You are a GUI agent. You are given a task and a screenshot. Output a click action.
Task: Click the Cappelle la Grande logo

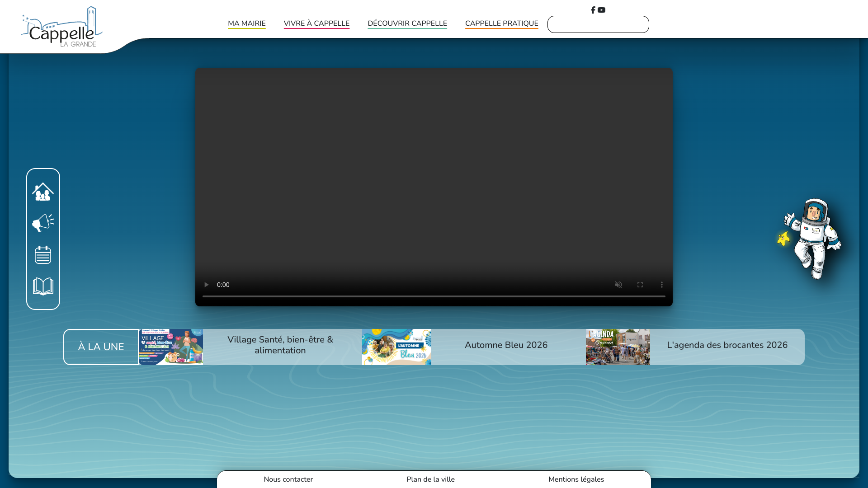(61, 27)
